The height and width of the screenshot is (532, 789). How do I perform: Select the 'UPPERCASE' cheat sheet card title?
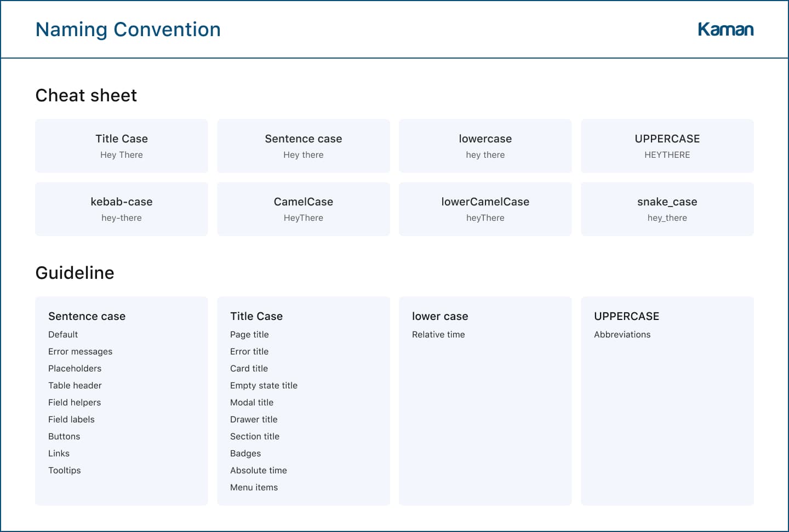[x=667, y=139]
